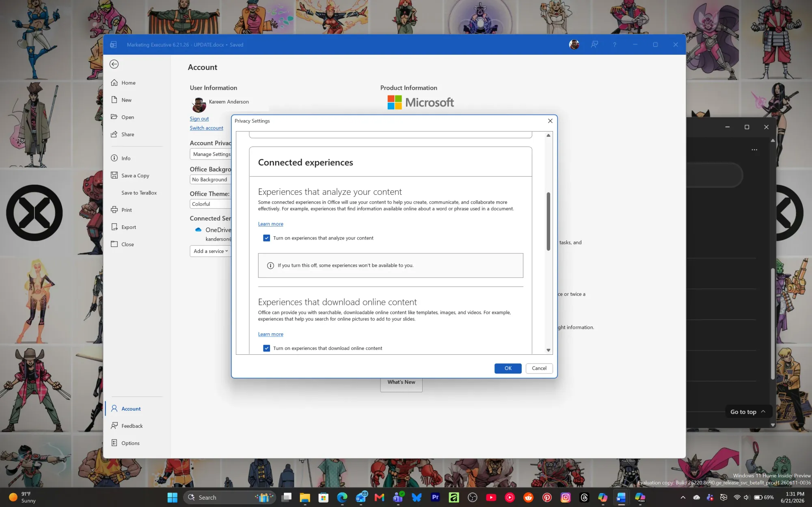Image resolution: width=812 pixels, height=507 pixels.
Task: Open the Info page
Action: [x=126, y=158]
